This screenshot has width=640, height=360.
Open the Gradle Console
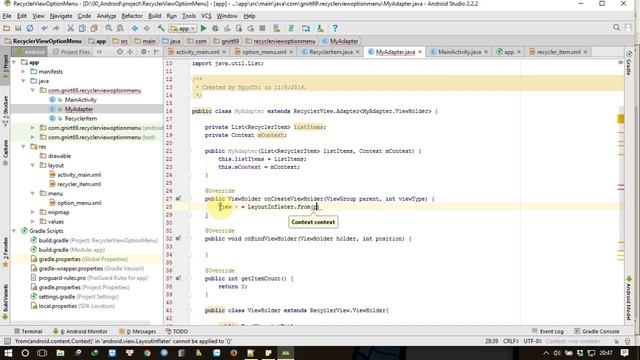pos(597,331)
